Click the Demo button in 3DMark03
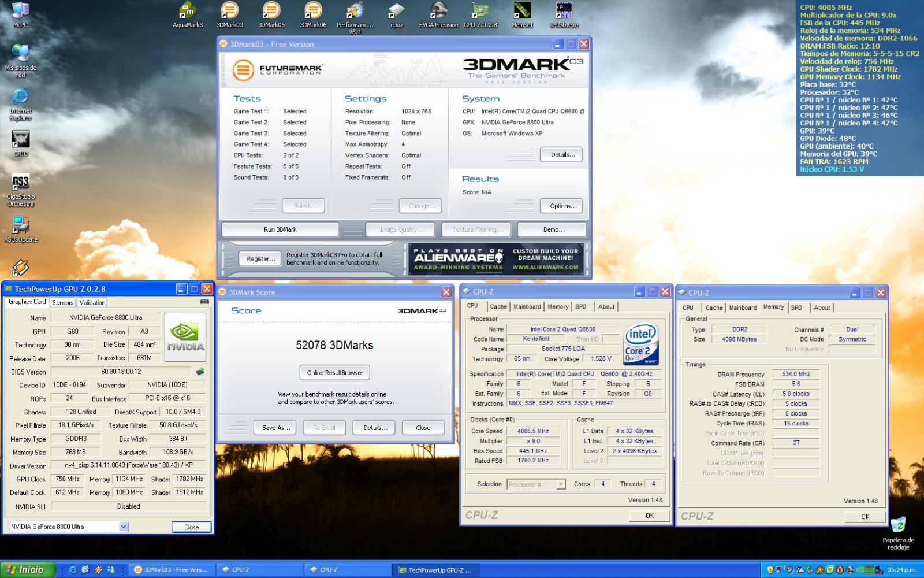Screen dimensions: 924x578 [553, 229]
